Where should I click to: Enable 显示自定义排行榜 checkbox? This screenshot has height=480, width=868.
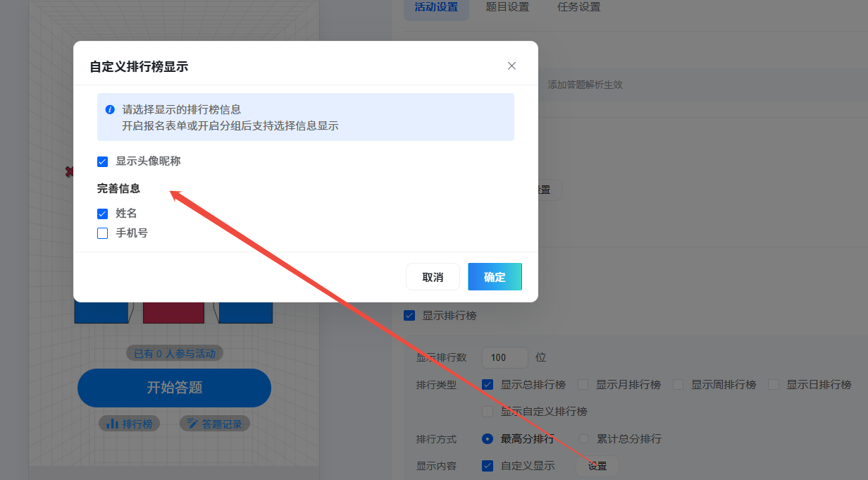coord(488,412)
